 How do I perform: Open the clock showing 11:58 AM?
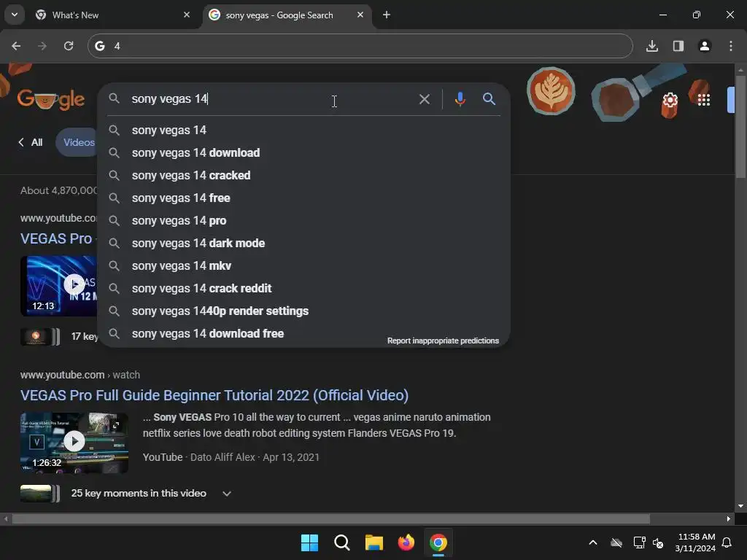tap(695, 542)
